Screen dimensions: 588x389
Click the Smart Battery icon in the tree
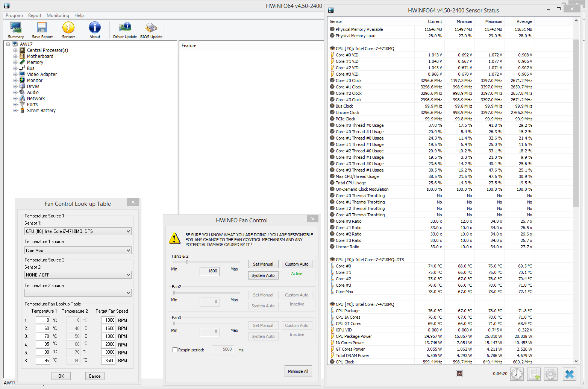pyautogui.click(x=22, y=110)
